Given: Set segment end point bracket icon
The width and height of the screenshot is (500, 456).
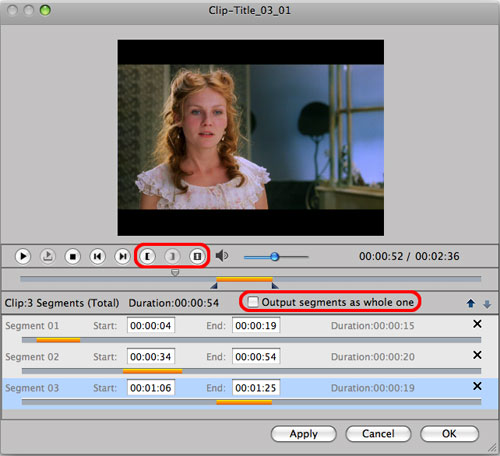Looking at the screenshot, I should (172, 256).
